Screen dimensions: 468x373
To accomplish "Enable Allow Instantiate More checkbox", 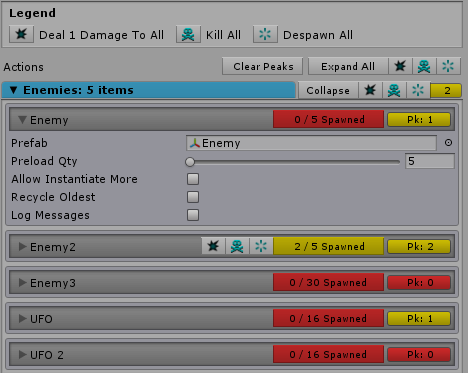I will [193, 179].
